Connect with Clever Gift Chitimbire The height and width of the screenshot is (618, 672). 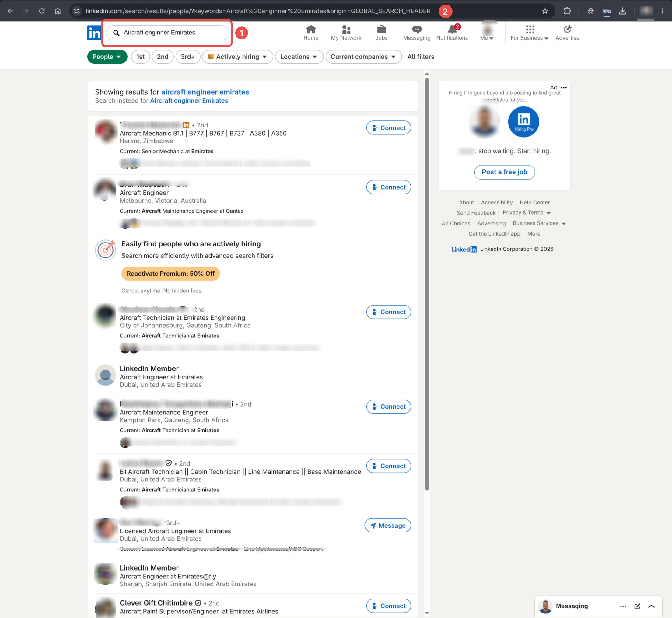point(388,606)
